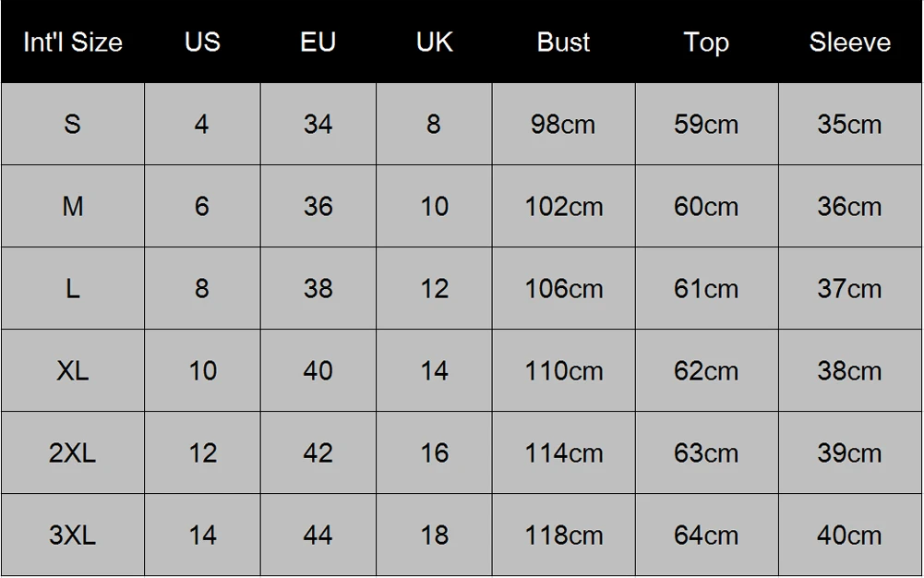Click the 98cm bust value
This screenshot has height=578, width=924.
click(563, 124)
